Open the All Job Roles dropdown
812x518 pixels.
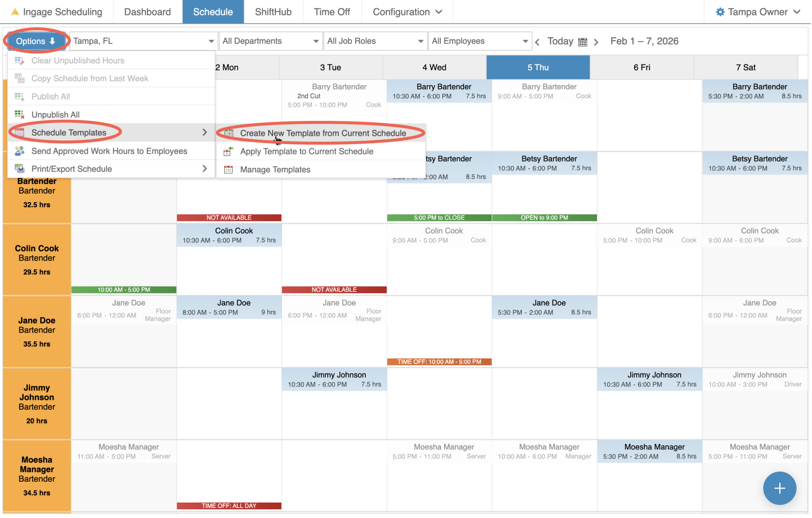[x=375, y=41]
